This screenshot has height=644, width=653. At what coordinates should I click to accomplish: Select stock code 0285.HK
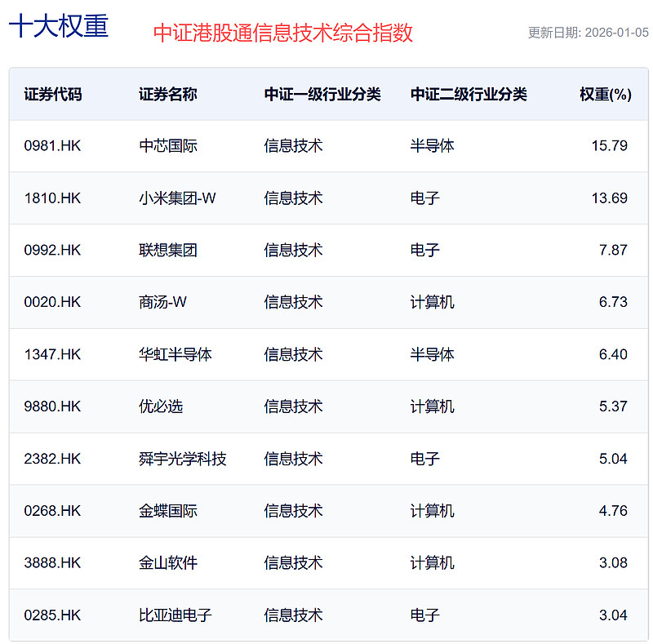52,615
